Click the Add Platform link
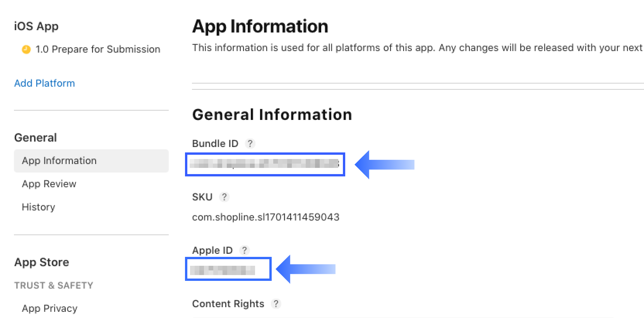This screenshot has width=644, height=318. 45,83
